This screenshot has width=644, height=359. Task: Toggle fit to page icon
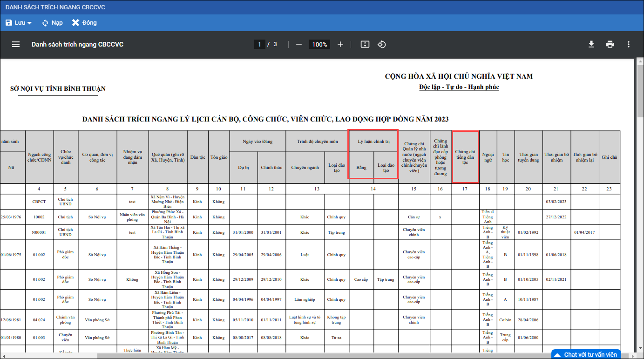[365, 44]
